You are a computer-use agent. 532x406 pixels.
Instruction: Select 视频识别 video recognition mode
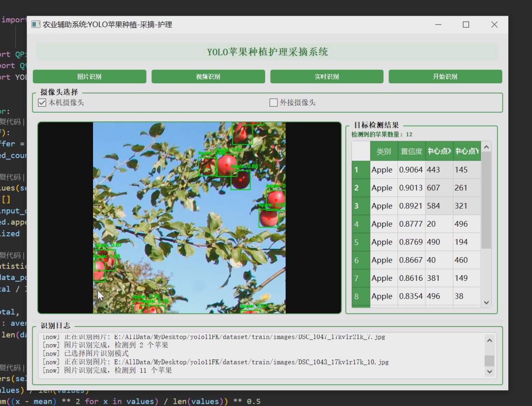(208, 77)
